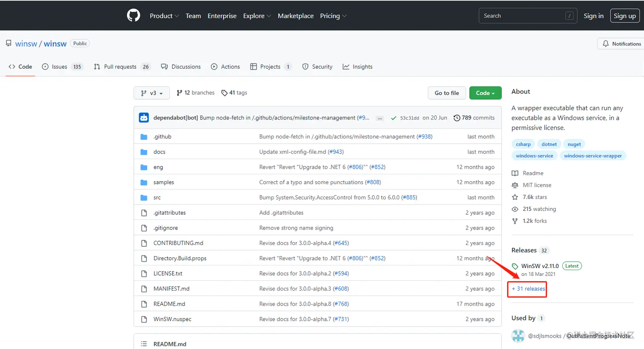Expand the green Code dropdown button
Viewport: 644px width, 349px height.
point(485,93)
